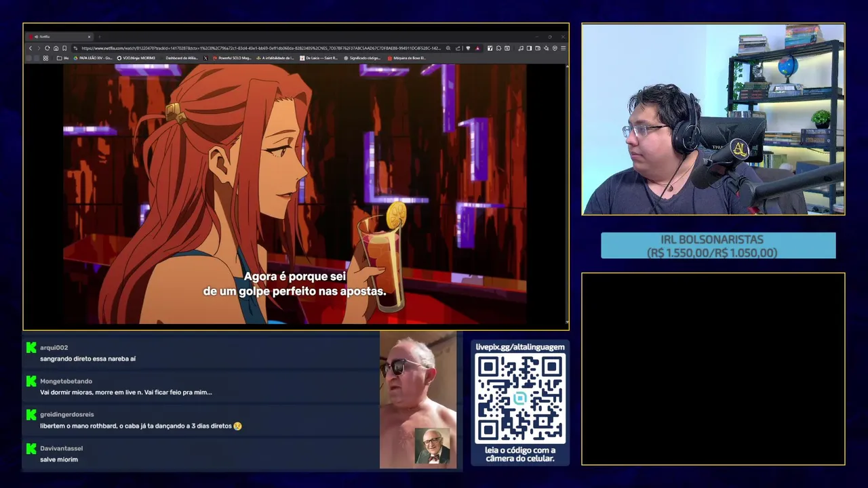Image resolution: width=868 pixels, height=488 pixels.
Task: Click username Davivantassel in chat
Action: coord(61,448)
